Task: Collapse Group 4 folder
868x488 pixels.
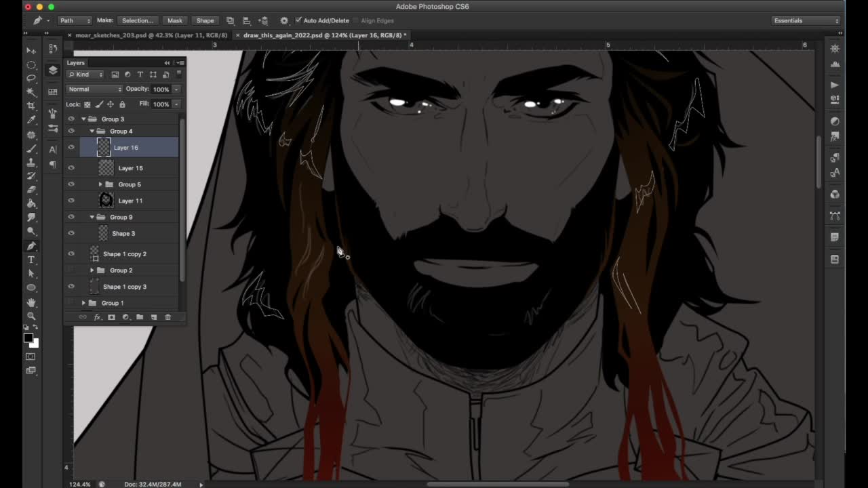Action: click(92, 131)
